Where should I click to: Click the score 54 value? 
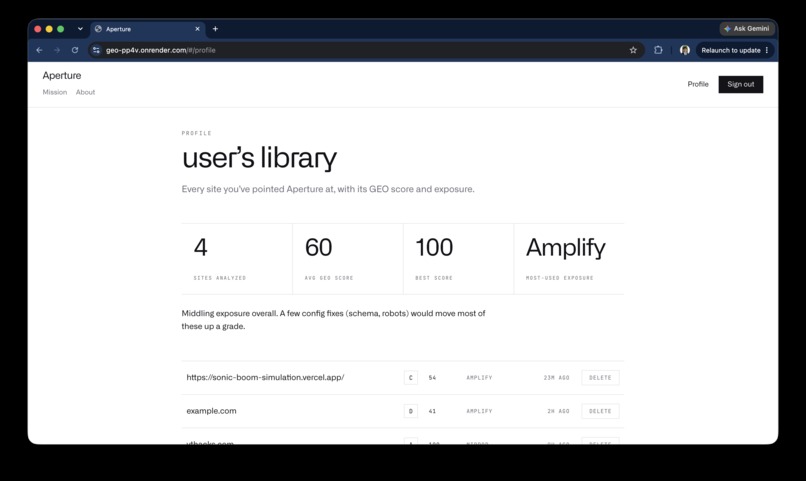[x=432, y=378]
